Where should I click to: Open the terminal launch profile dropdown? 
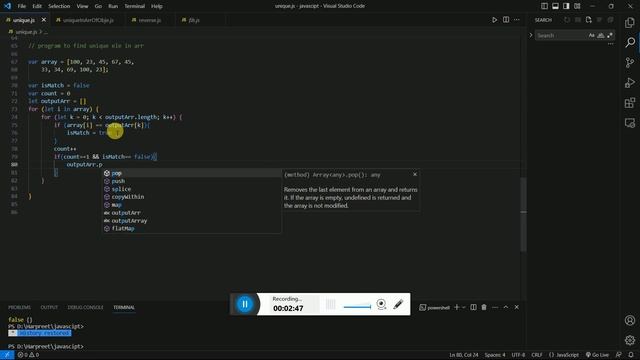(x=464, y=307)
